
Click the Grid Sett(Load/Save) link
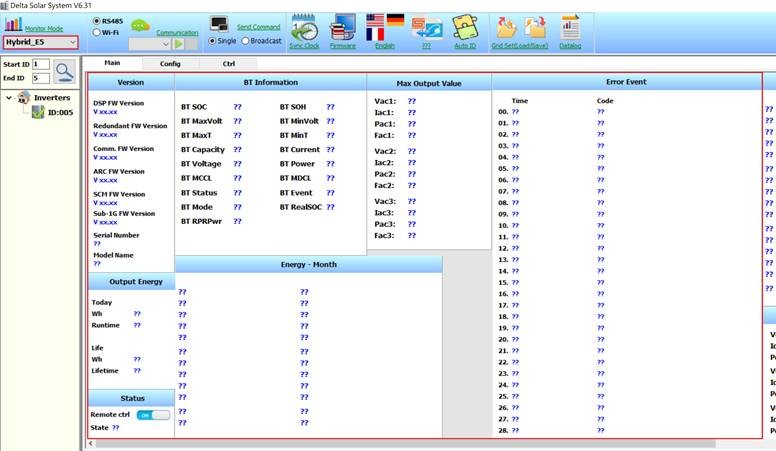[520, 46]
